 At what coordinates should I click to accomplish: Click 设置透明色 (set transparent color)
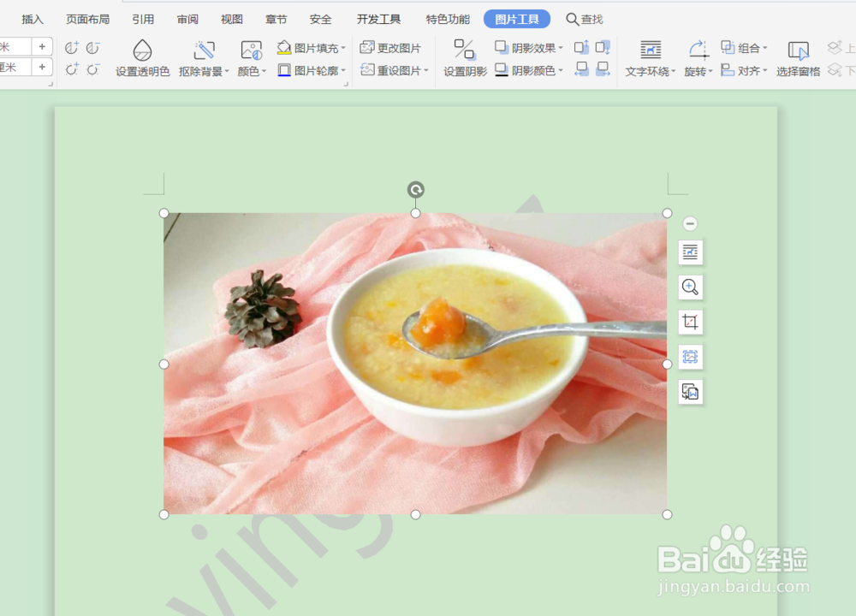pyautogui.click(x=142, y=58)
